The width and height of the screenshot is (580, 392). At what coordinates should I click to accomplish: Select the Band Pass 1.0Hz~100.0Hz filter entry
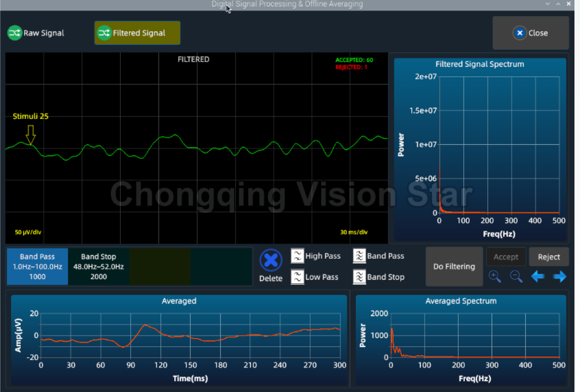(x=37, y=266)
